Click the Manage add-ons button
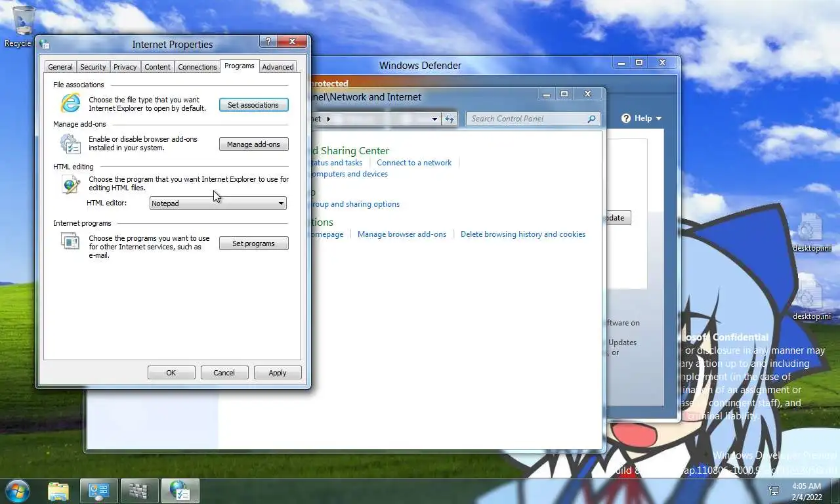 [x=253, y=144]
